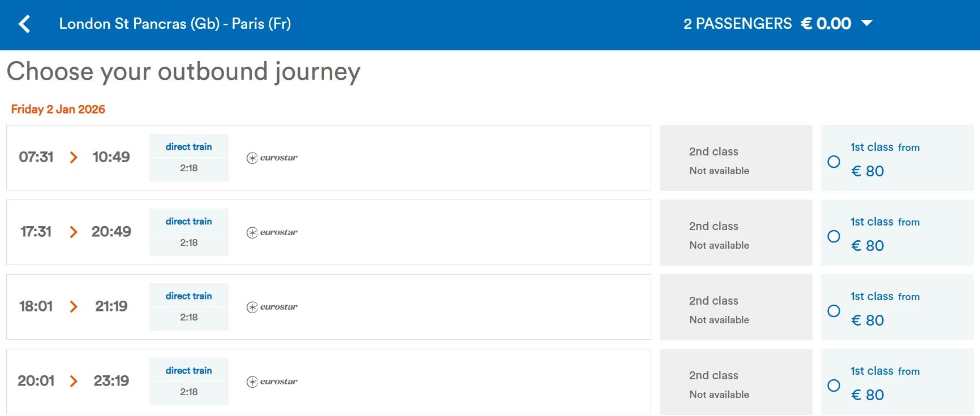
Task: Open the 2 PASSENGERS basket summary
Action: click(x=737, y=24)
